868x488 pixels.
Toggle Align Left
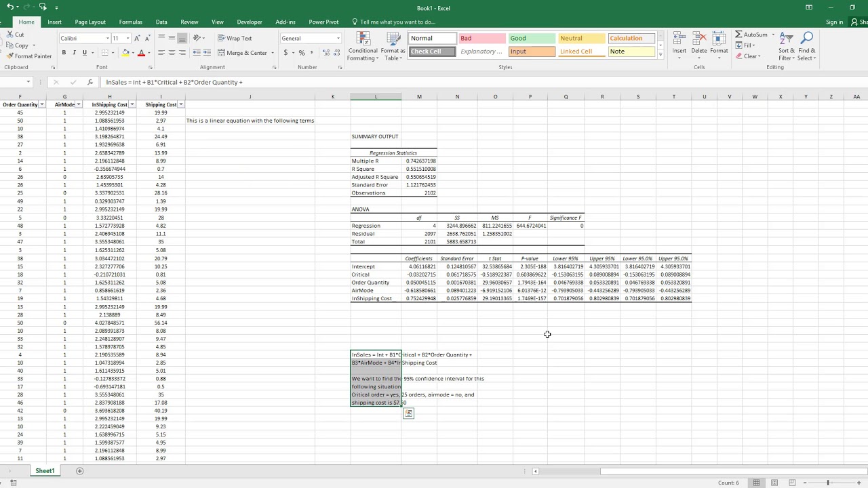click(161, 53)
